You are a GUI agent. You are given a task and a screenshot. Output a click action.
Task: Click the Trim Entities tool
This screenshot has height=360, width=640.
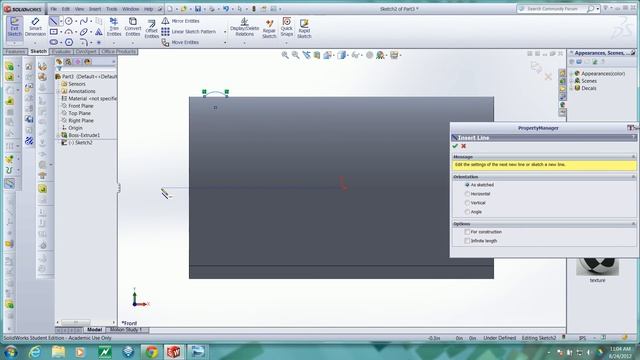(x=114, y=27)
